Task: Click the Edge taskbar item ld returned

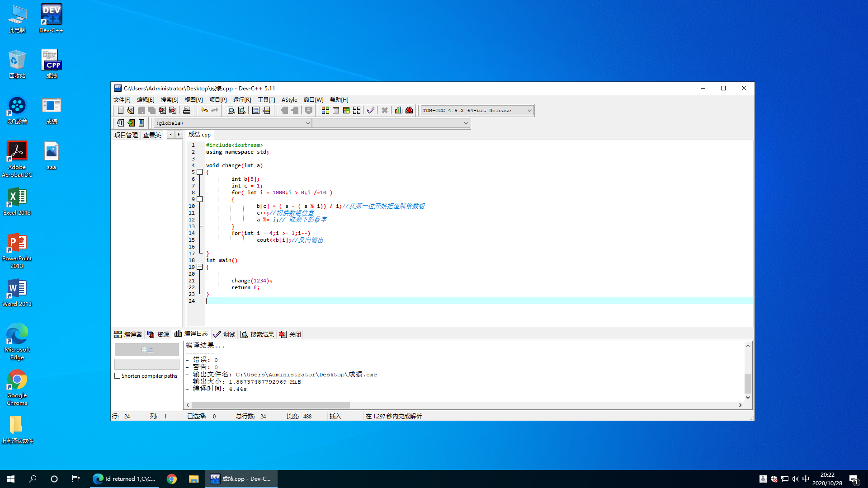Action: (124, 479)
